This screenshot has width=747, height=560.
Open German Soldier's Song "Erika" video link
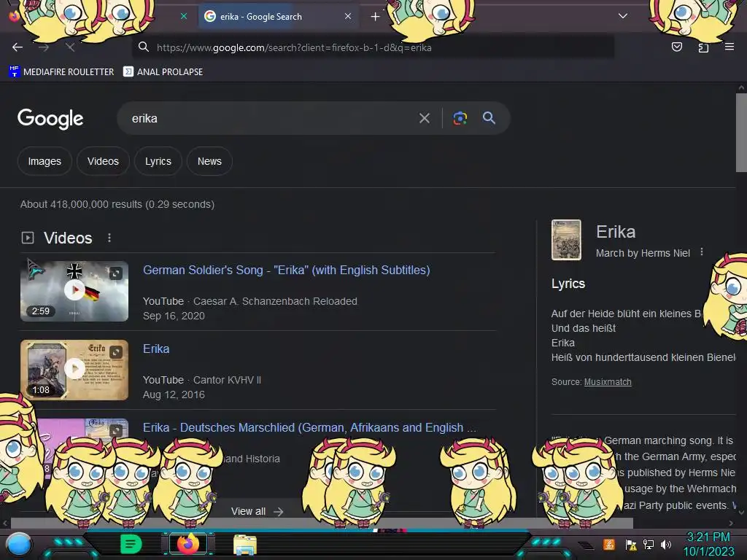[x=286, y=270]
